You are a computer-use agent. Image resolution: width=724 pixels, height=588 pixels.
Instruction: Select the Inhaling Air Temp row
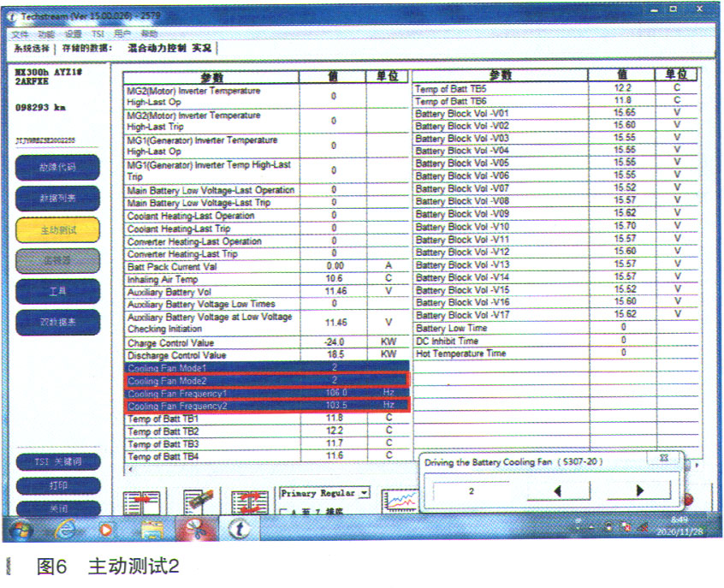click(266, 279)
